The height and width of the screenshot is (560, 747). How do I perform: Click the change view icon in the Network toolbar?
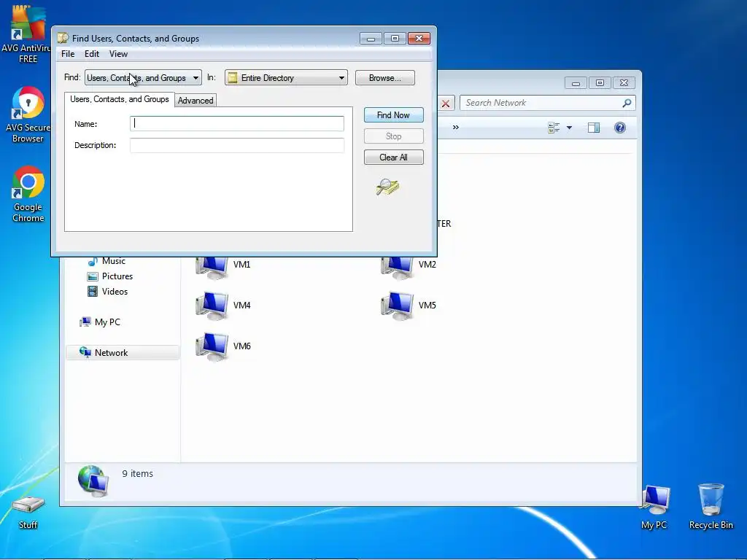(554, 128)
